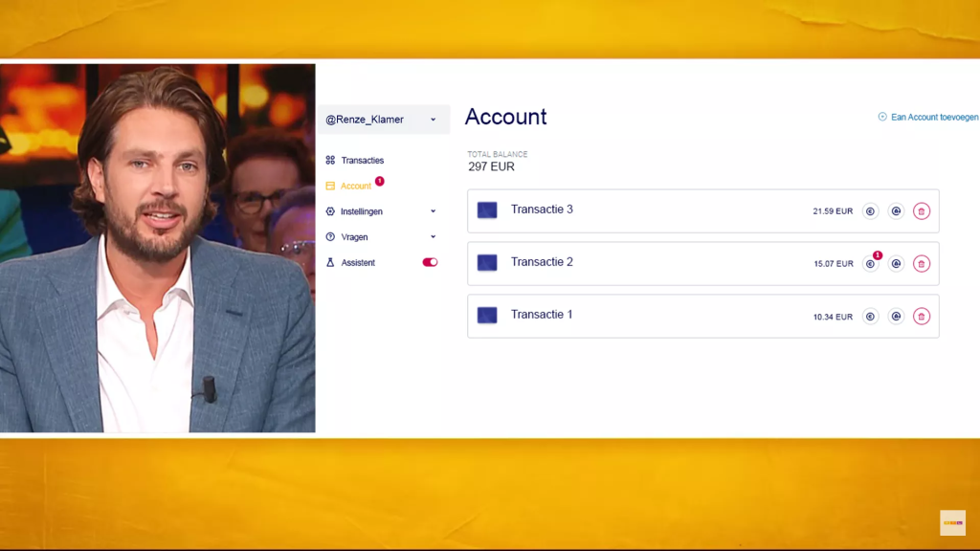Screen dimensions: 980x551
Task: Click the Transacties grid icon
Action: 330,161
